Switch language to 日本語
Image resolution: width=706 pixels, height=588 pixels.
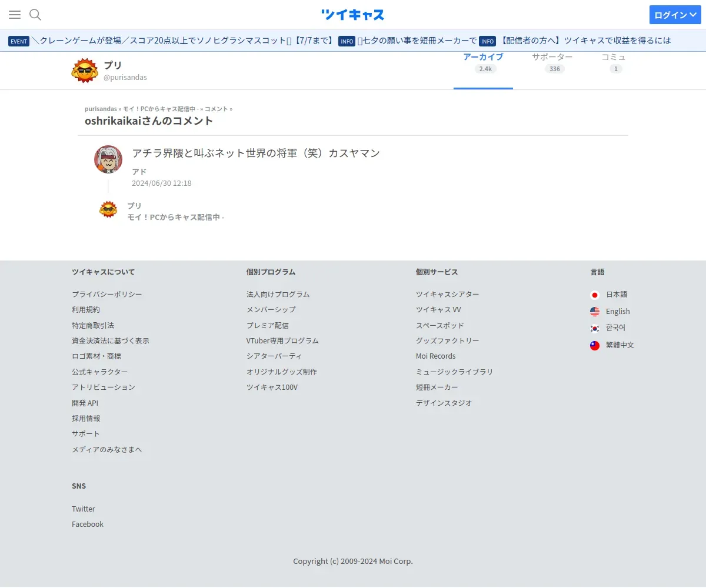[617, 294]
